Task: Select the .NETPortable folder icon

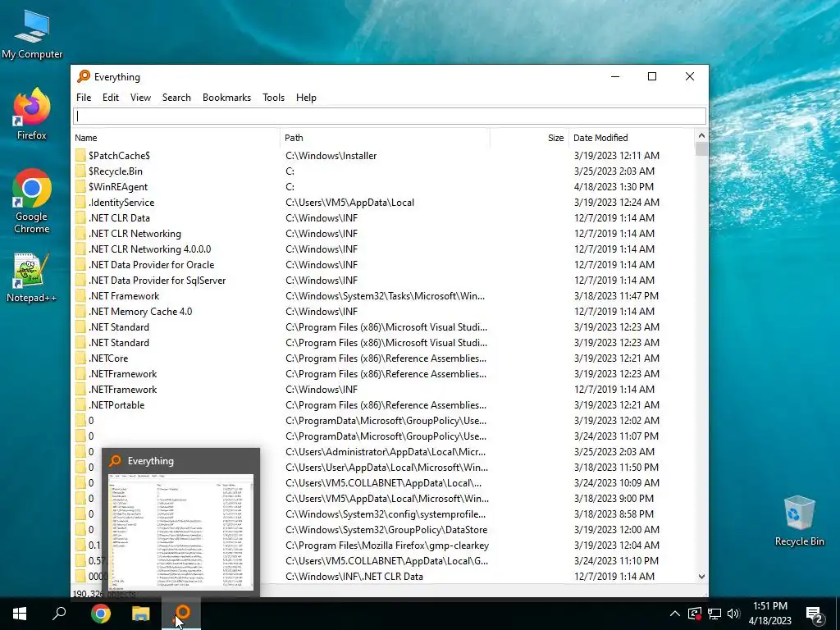Action: tap(80, 405)
